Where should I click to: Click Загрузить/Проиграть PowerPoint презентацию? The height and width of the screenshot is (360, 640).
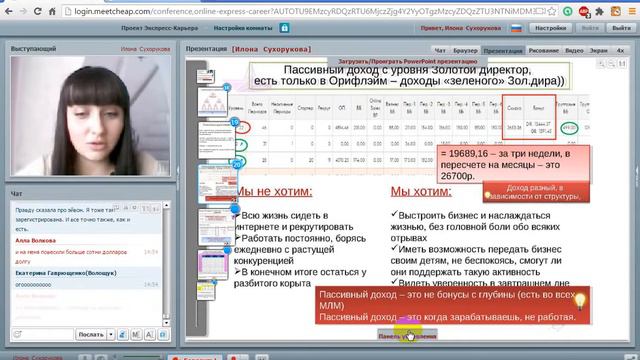pyautogui.click(x=408, y=61)
